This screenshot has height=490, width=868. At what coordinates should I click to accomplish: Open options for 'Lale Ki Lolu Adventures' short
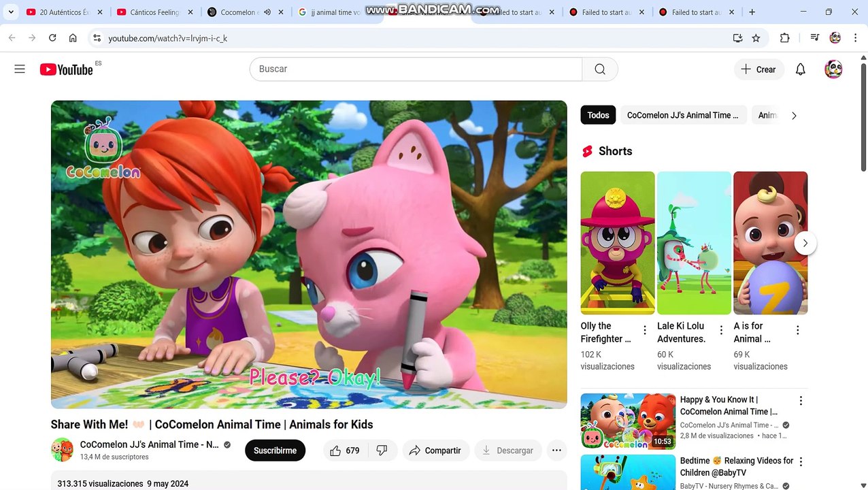(721, 330)
